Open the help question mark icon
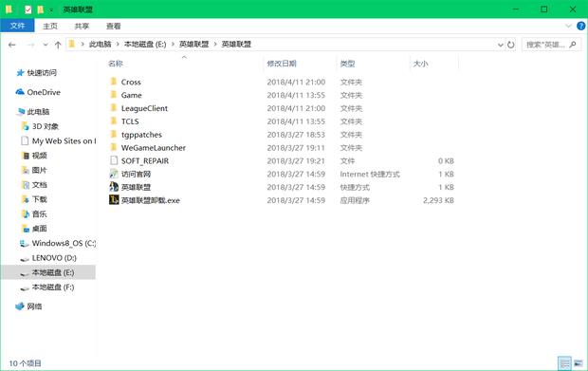 click(580, 26)
